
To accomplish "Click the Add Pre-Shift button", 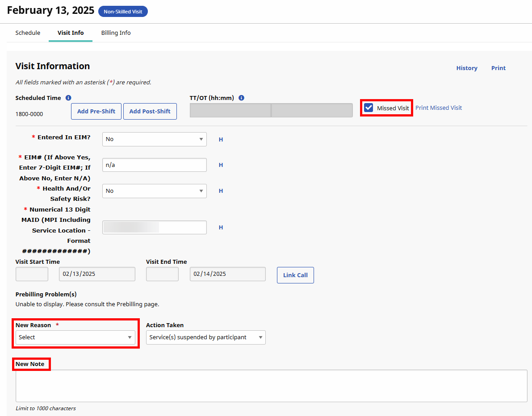I will click(96, 111).
